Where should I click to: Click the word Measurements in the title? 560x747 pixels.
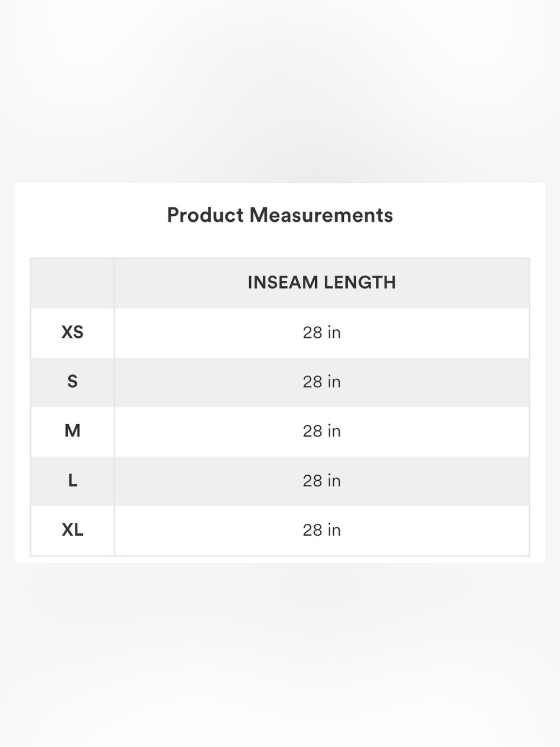[321, 215]
